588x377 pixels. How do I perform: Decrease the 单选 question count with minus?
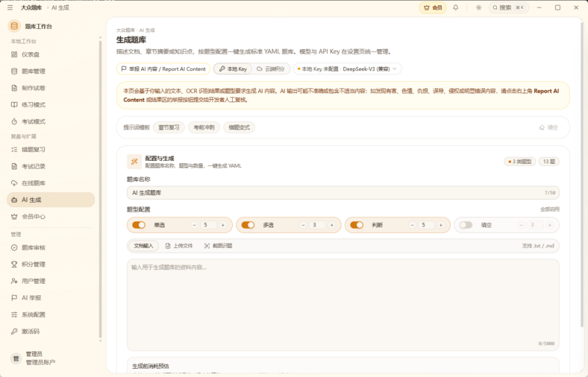click(194, 225)
